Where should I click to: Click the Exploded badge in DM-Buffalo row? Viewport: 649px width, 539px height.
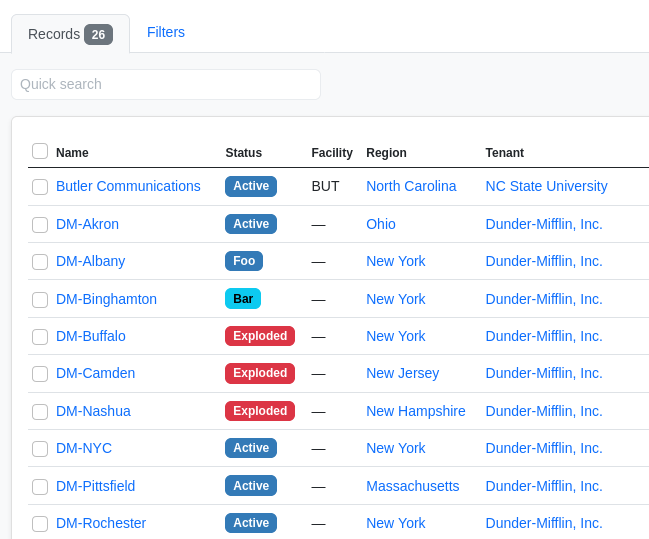pos(260,336)
